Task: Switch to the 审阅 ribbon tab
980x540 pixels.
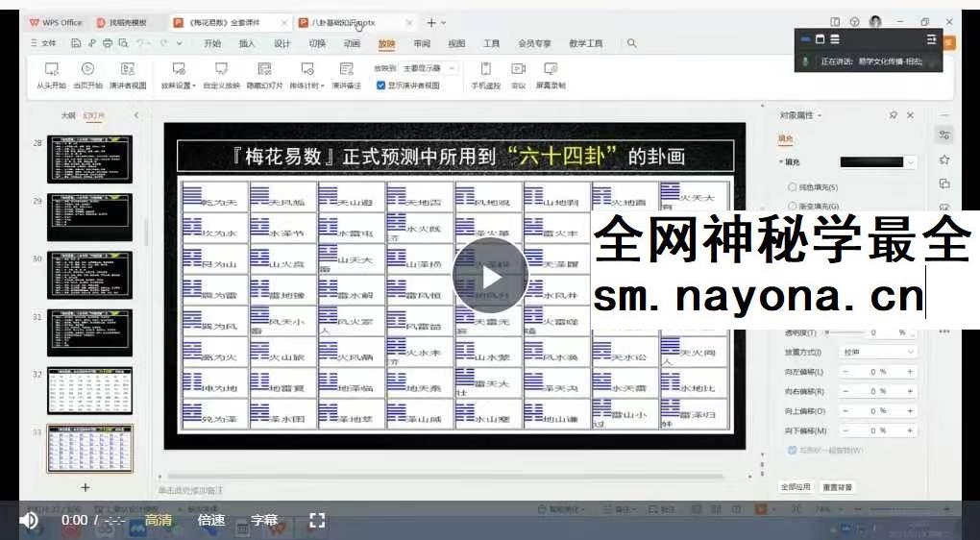Action: (422, 44)
